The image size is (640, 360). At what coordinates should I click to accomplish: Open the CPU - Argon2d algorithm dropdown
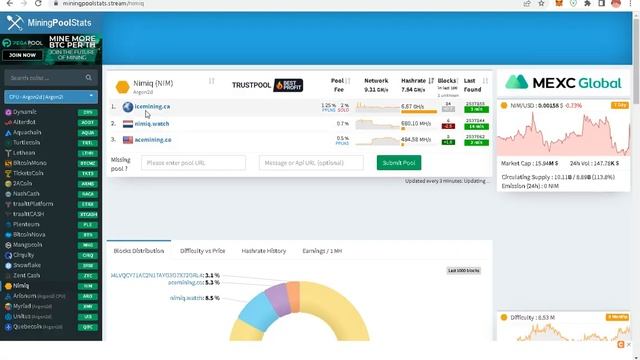point(51,97)
